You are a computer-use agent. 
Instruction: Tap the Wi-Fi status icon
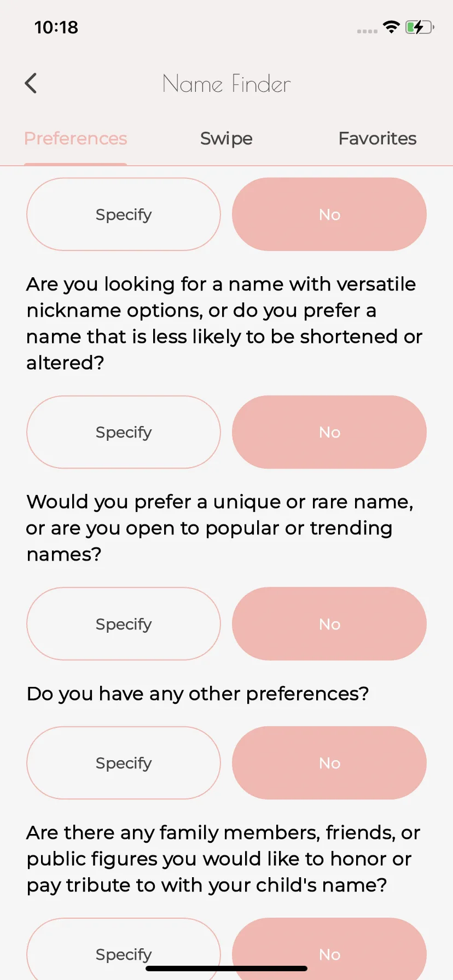[x=391, y=27]
